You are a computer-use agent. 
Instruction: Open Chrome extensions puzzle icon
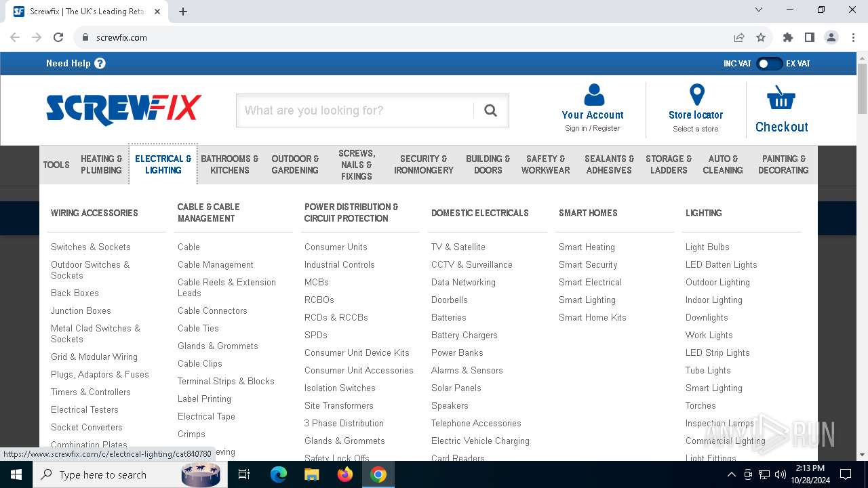pyautogui.click(x=787, y=37)
